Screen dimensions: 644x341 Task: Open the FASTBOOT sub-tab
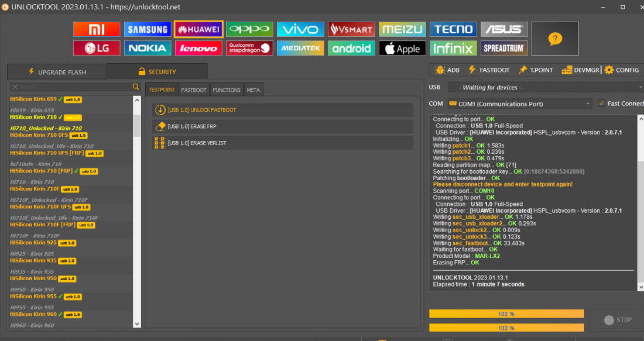tap(194, 90)
